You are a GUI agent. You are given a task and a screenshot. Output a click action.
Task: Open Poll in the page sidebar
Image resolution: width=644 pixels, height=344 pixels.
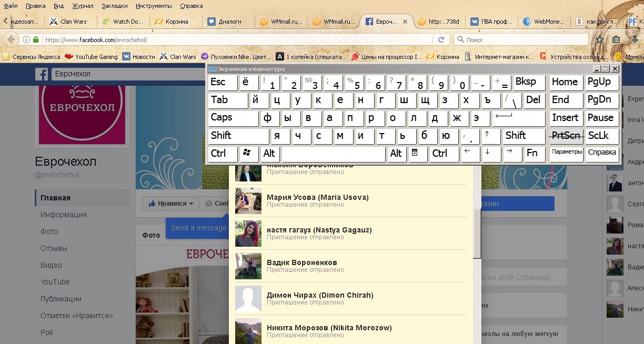point(47,332)
